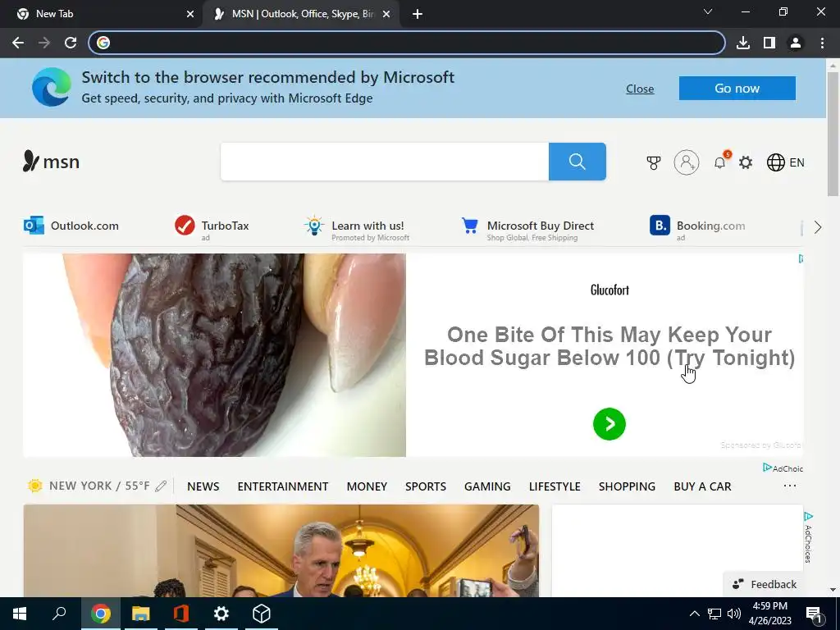Focus the MSN web search box
Image resolution: width=840 pixels, height=630 pixels.
pos(385,162)
